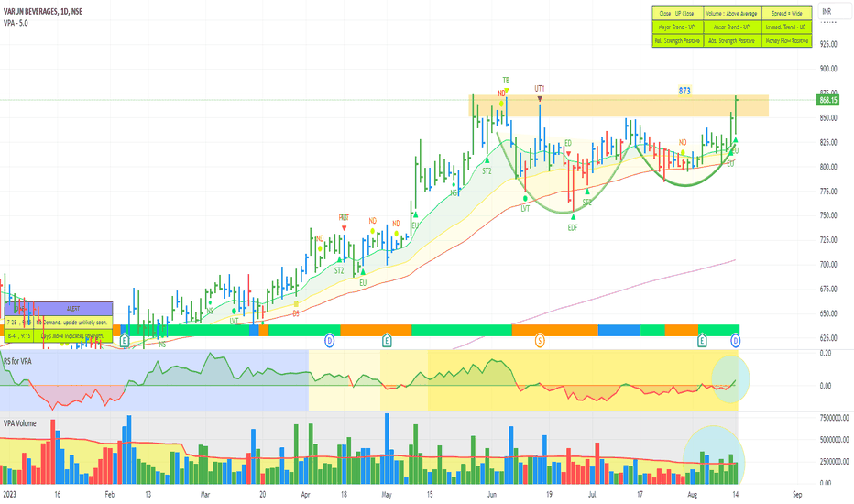This screenshot has width=854, height=504.
Task: Click the EU label near mid-May breakout
Action: coord(415,225)
